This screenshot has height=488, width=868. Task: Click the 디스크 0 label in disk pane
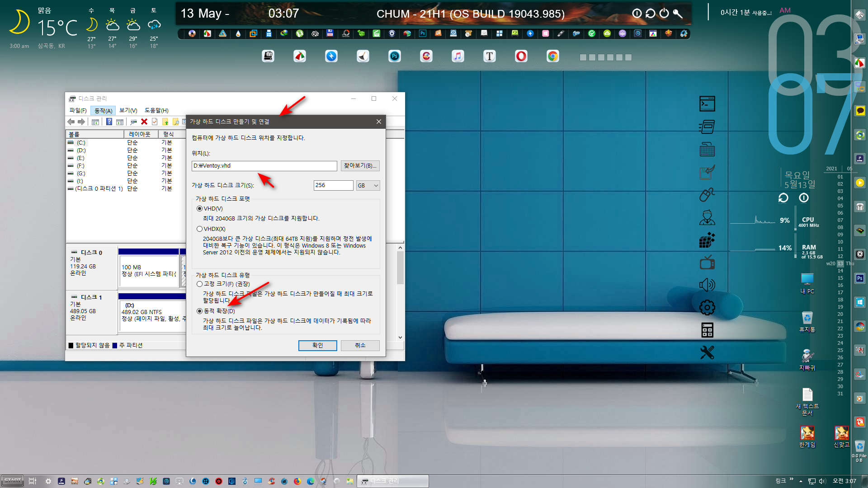(x=91, y=253)
